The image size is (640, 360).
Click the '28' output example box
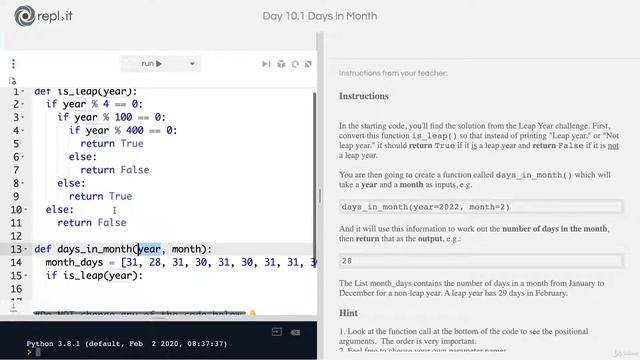pyautogui.click(x=481, y=260)
